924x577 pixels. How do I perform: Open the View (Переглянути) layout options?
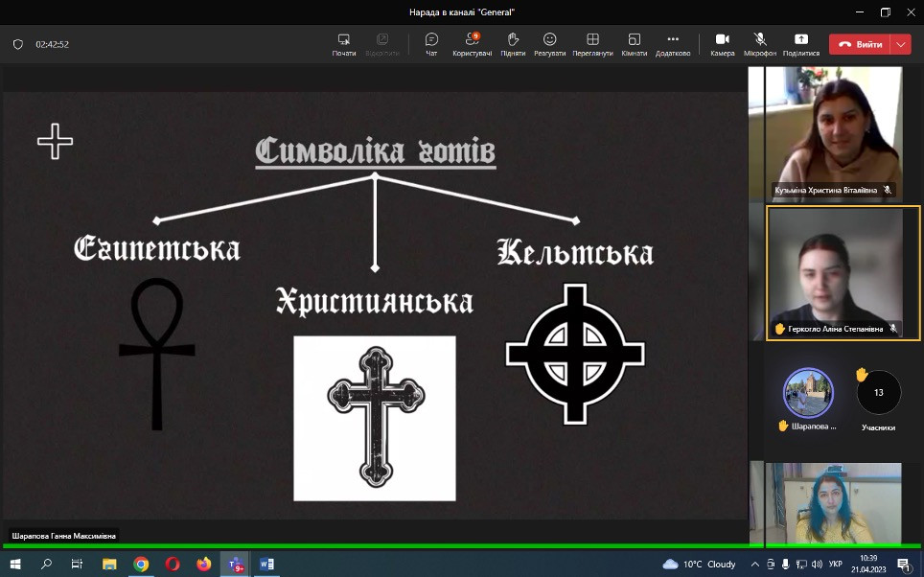pos(592,44)
